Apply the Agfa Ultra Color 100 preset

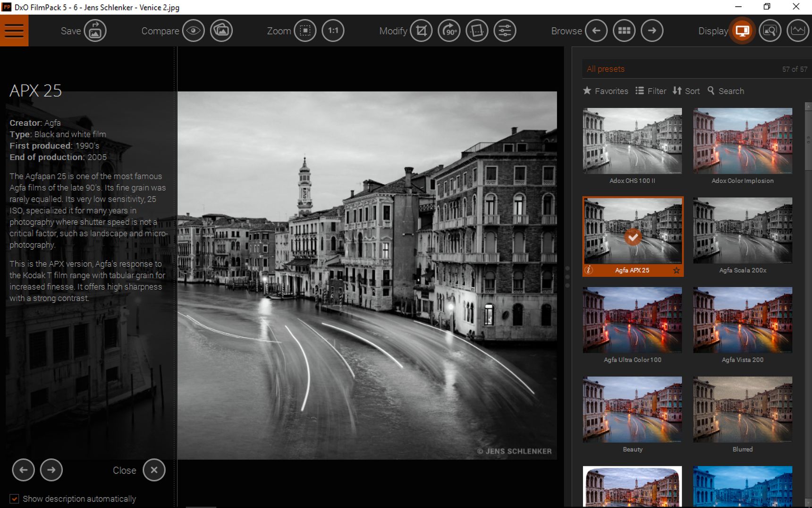(x=632, y=320)
